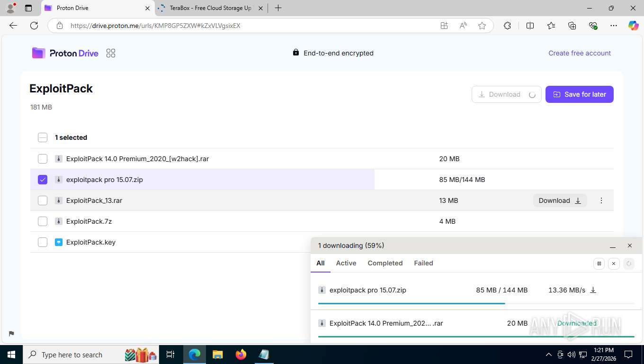This screenshot has width=644, height=364.
Task: Switch to the TeraBox browser tab
Action: pyautogui.click(x=210, y=8)
